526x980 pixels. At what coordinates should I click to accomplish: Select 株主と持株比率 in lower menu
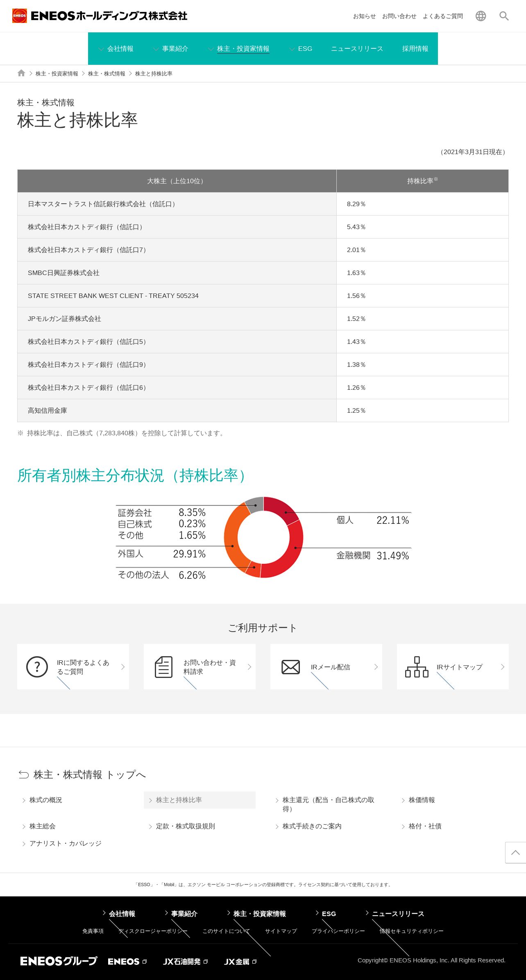click(x=200, y=800)
